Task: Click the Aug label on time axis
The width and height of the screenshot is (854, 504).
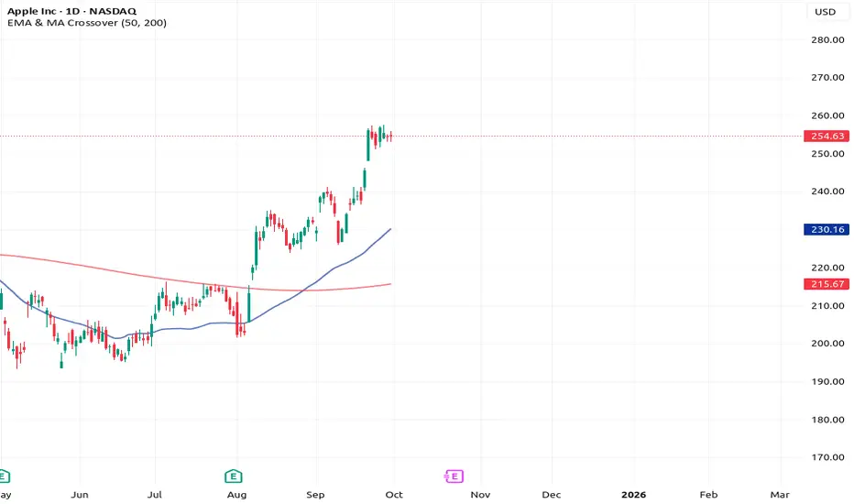Action: (x=237, y=495)
